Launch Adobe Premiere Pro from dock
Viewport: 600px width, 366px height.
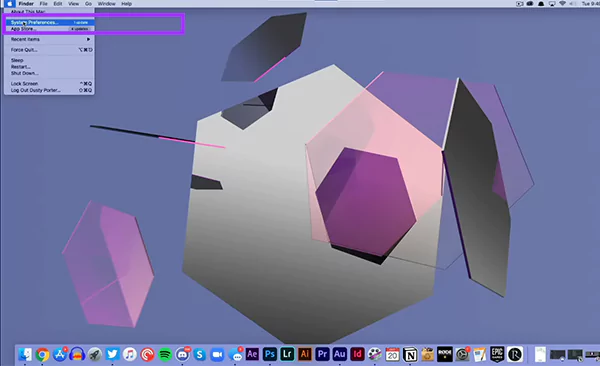(x=322, y=354)
